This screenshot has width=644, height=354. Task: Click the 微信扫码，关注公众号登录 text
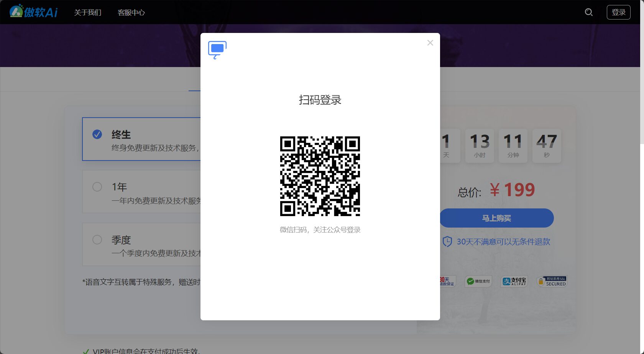320,230
